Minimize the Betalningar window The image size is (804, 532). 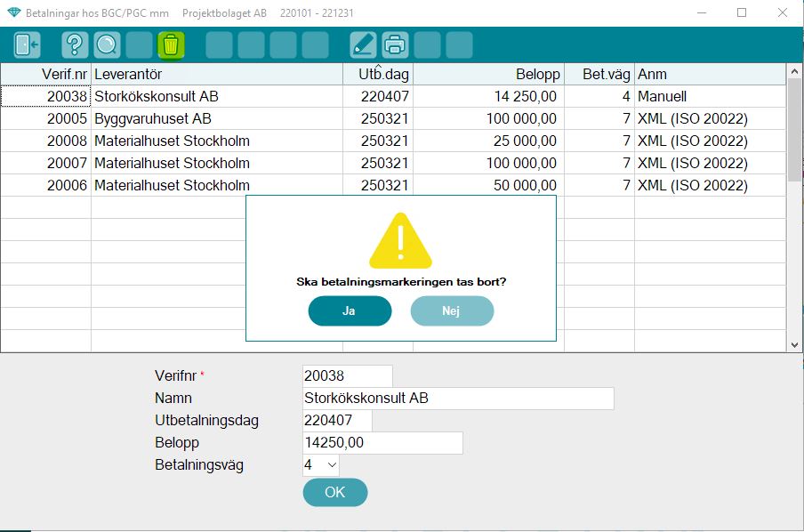pyautogui.click(x=702, y=12)
